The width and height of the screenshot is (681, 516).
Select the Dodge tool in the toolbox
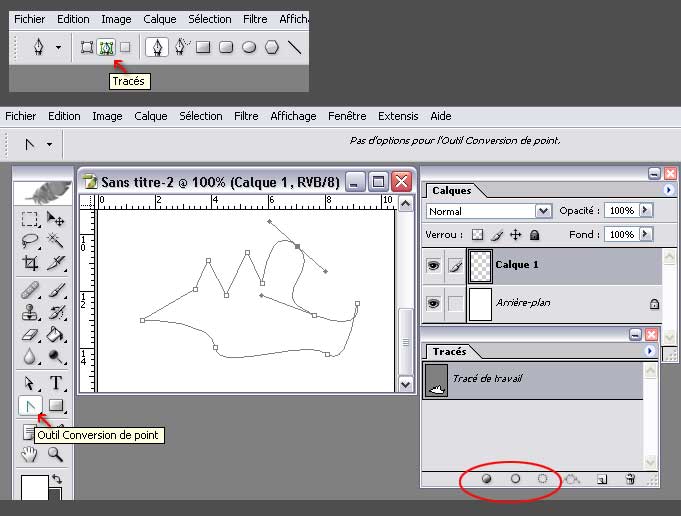pyautogui.click(x=56, y=357)
